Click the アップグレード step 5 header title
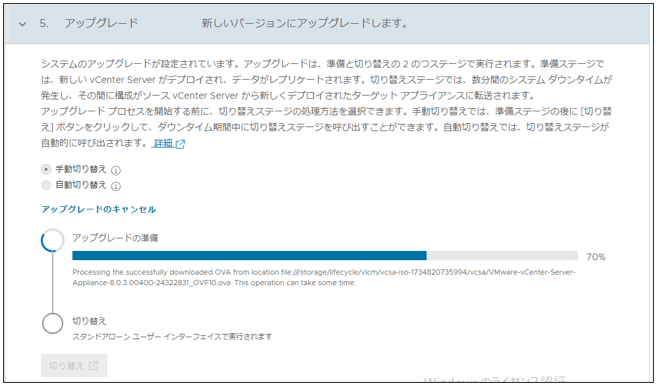Screen dimensions: 656x385 coord(101,23)
